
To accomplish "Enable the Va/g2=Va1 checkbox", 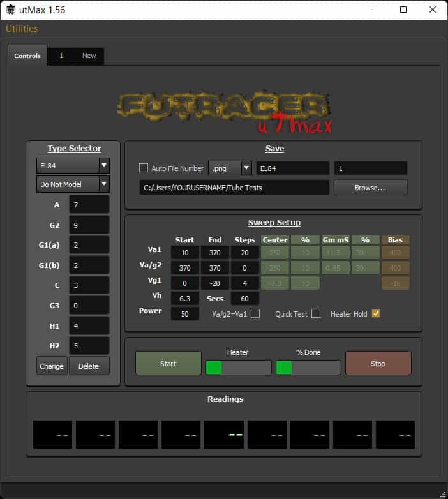I will point(255,313).
